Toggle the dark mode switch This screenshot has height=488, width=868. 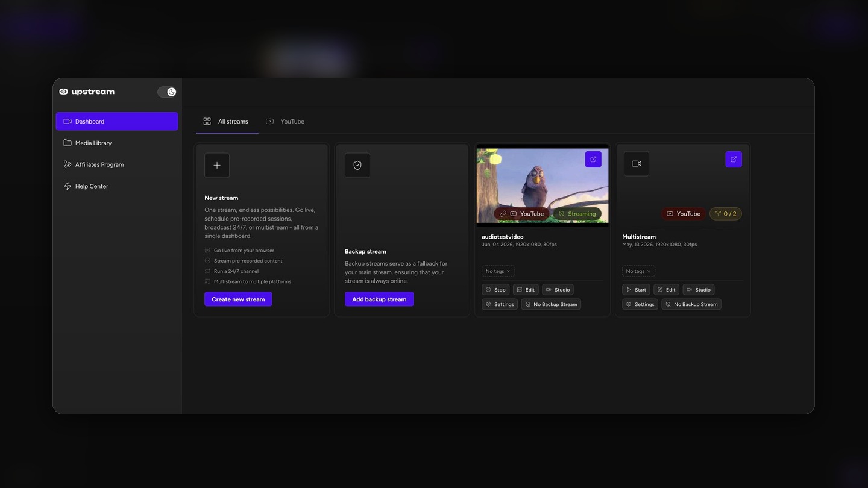[x=167, y=92]
